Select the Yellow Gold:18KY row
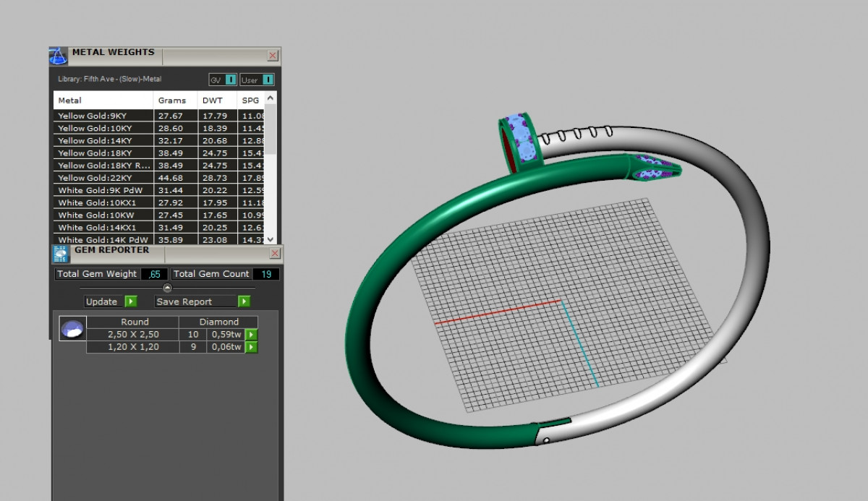The image size is (868, 501). point(103,153)
